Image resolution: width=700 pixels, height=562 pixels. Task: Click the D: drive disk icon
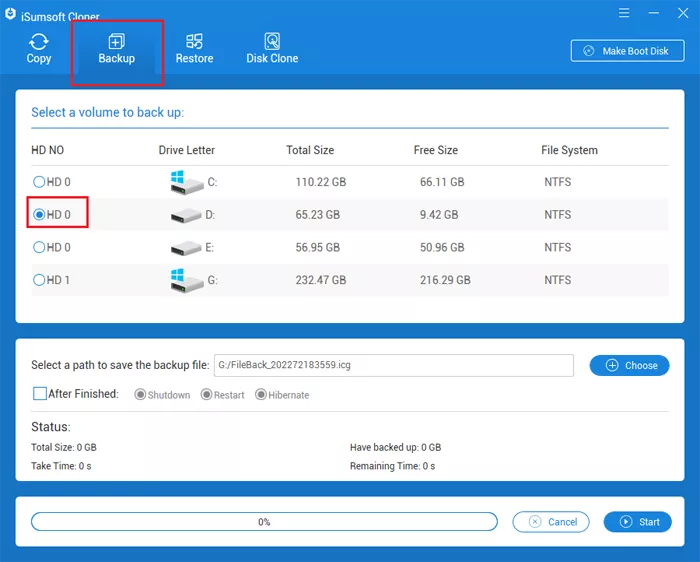click(x=186, y=215)
